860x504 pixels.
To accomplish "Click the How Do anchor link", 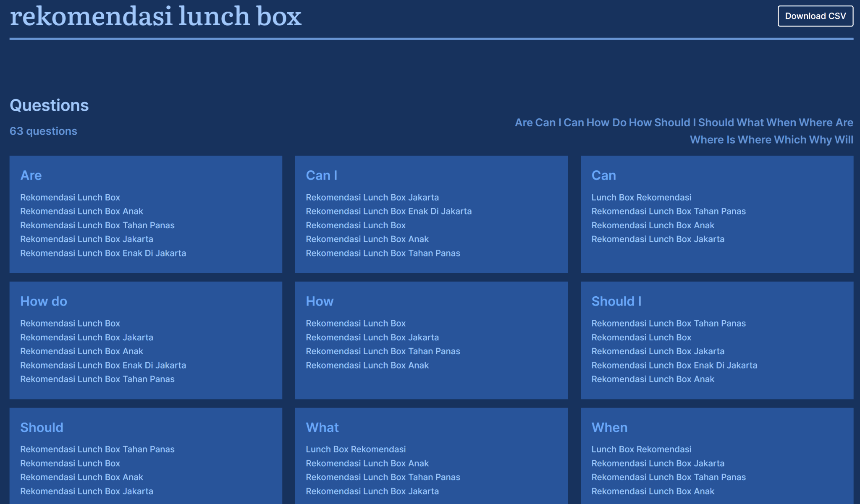I will pos(606,123).
